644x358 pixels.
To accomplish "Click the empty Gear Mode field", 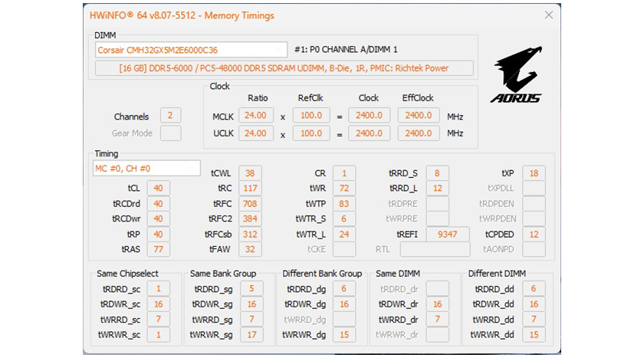I will pos(170,133).
